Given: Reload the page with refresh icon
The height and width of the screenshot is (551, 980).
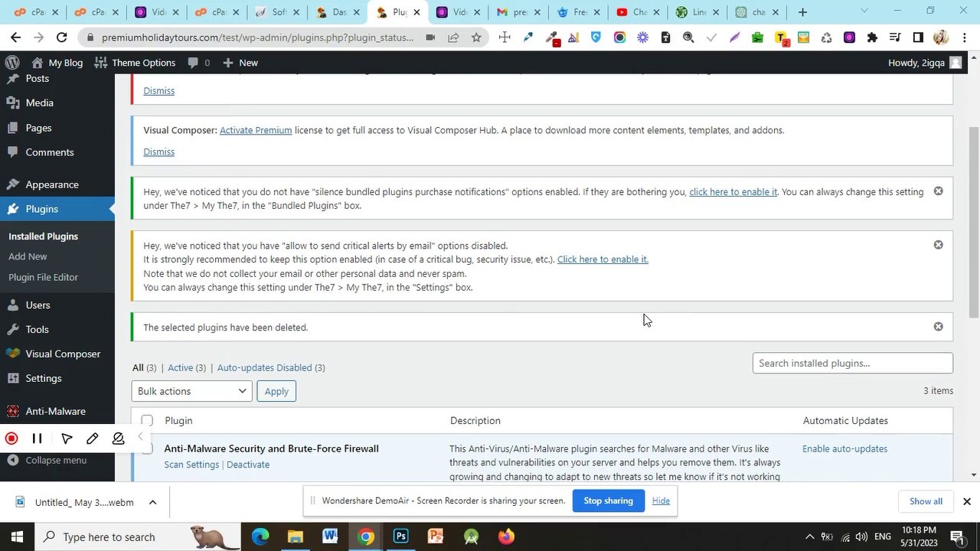Looking at the screenshot, I should [x=62, y=37].
